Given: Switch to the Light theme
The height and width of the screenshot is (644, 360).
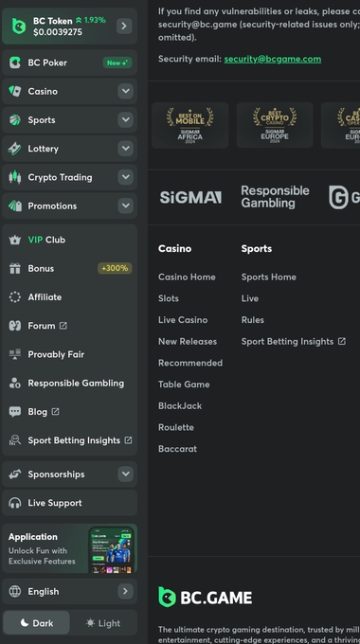Looking at the screenshot, I should tap(103, 623).
